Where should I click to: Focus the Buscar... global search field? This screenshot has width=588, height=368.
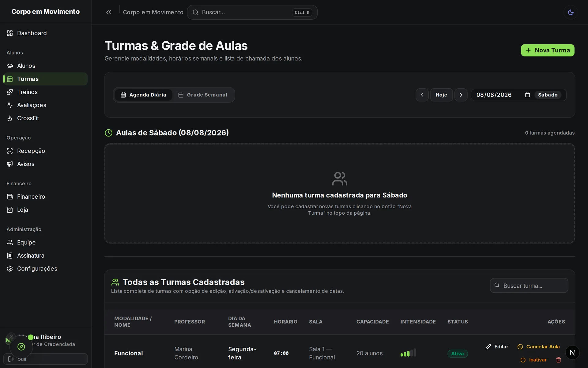[x=252, y=12]
